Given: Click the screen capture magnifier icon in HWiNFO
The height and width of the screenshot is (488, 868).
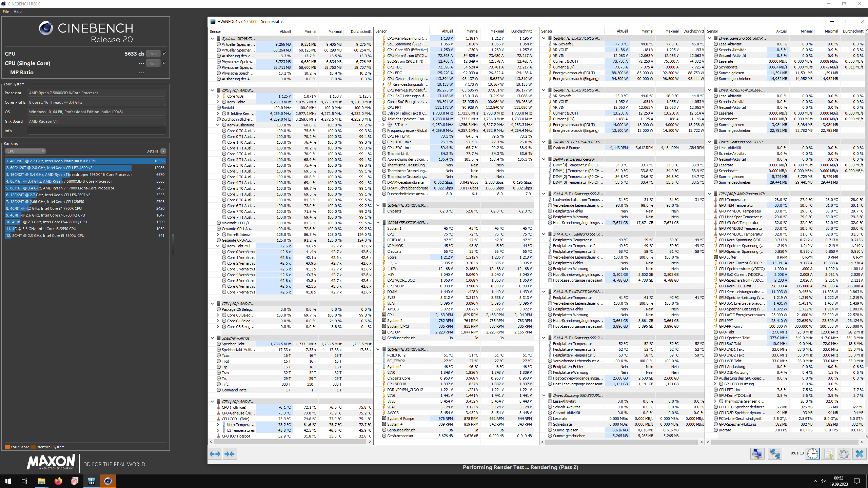Looking at the screenshot, I should click(x=758, y=453).
